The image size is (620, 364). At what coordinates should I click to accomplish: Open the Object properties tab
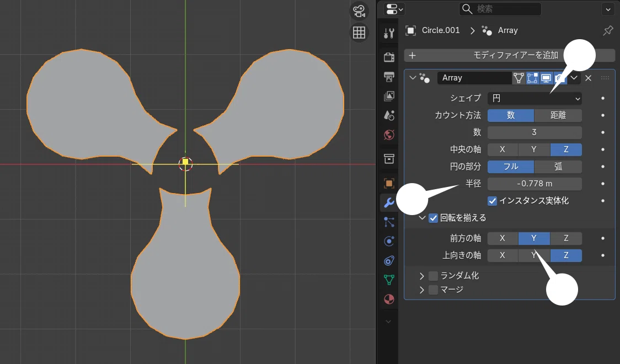point(389,184)
